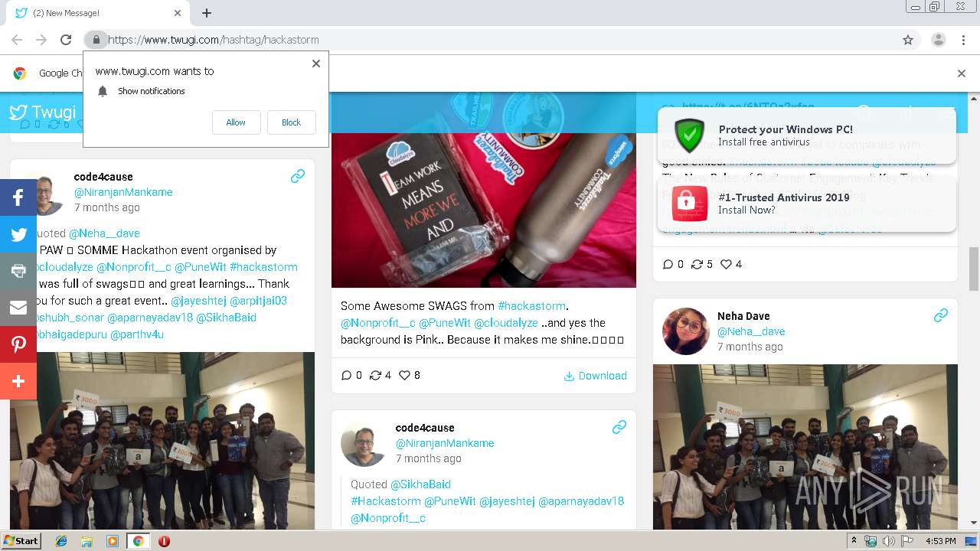The height and width of the screenshot is (551, 980).
Task: Open the @PuneWit mention in SWAGS tweet
Action: tap(445, 323)
